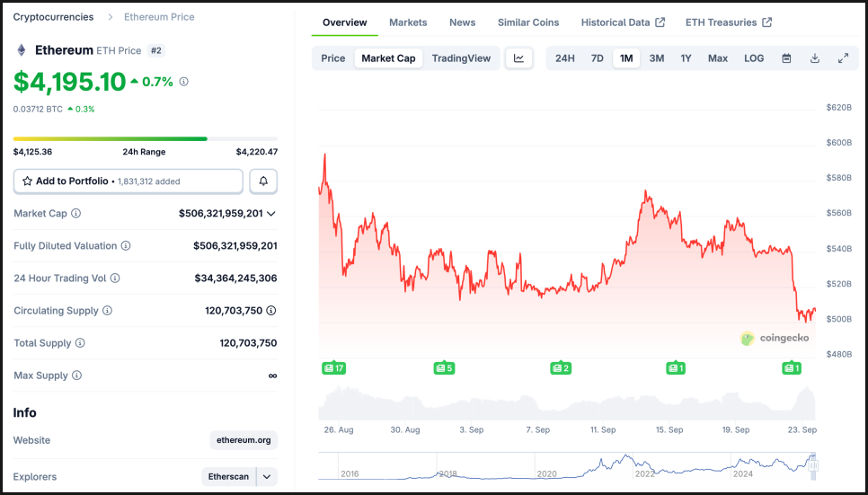The height and width of the screenshot is (495, 868).
Task: Click the volume bars area under chart
Action: coord(567,403)
